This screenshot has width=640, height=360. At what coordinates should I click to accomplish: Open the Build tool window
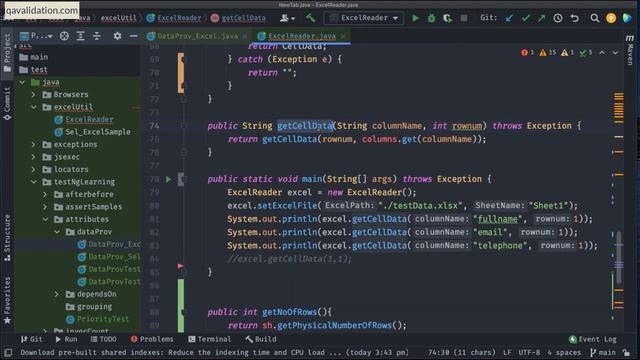[261, 339]
